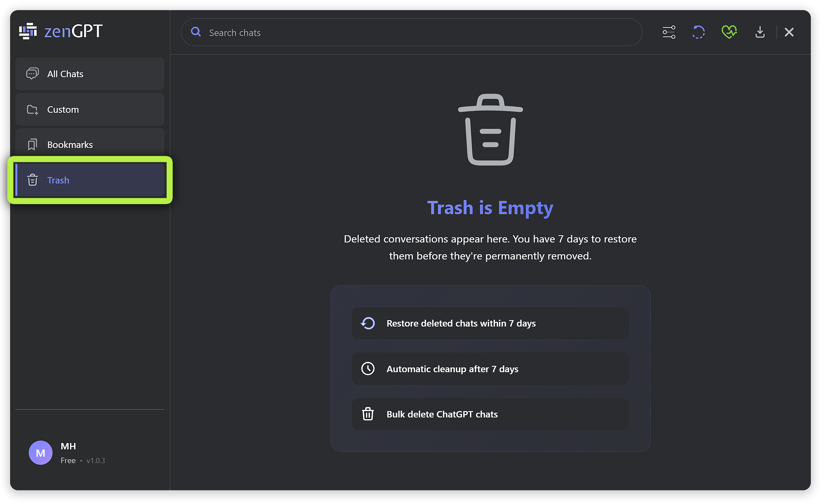This screenshot has height=504, width=825.
Task: Click Automatic cleanup after 7 days
Action: coord(452,369)
